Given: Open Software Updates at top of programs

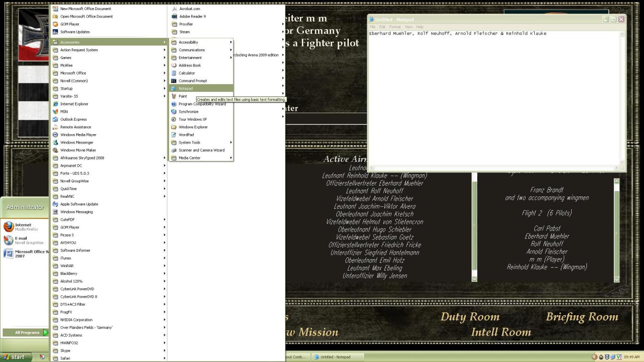Looking at the screenshot, I should (109, 32).
